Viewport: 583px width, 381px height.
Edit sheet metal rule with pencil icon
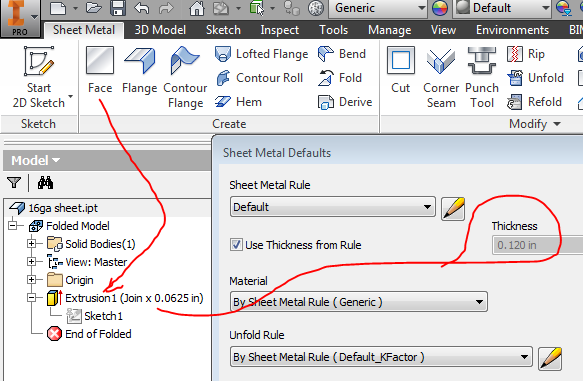(453, 209)
